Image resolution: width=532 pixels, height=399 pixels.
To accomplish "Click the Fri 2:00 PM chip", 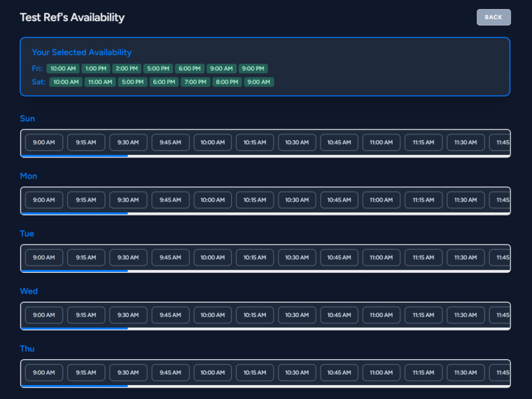I will click(x=127, y=69).
